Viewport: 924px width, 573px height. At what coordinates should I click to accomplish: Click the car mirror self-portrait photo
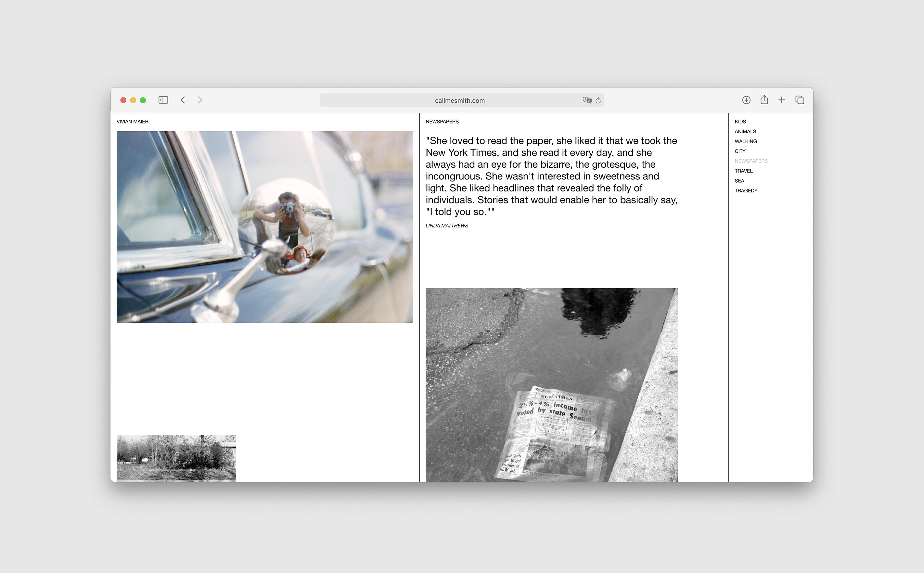click(264, 227)
